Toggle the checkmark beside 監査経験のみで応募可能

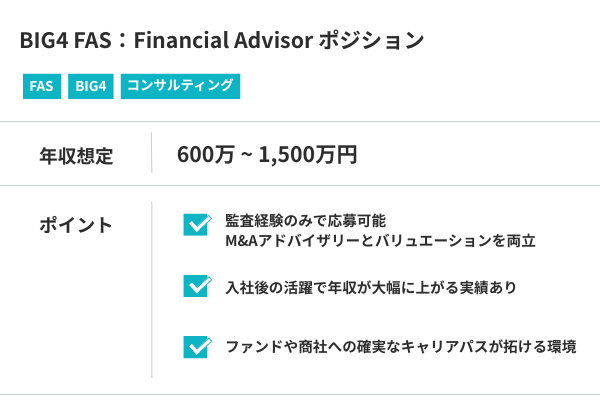(196, 224)
